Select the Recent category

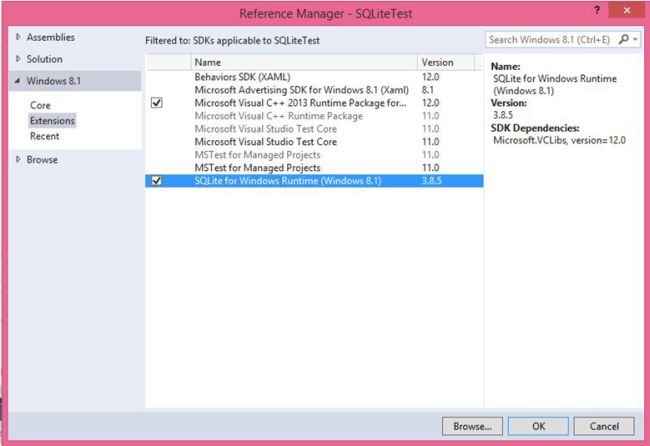coord(45,136)
